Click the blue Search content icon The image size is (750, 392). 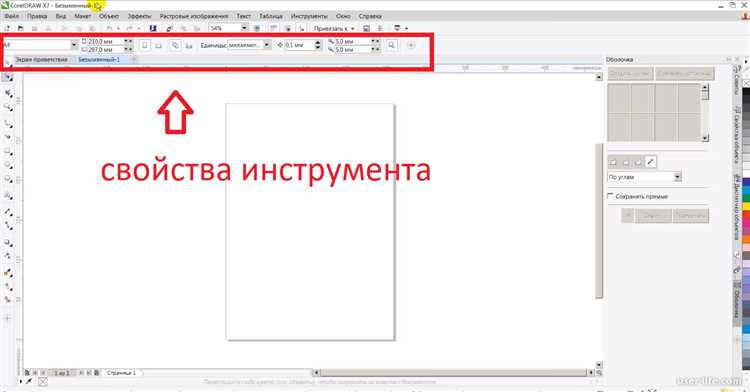(x=153, y=28)
